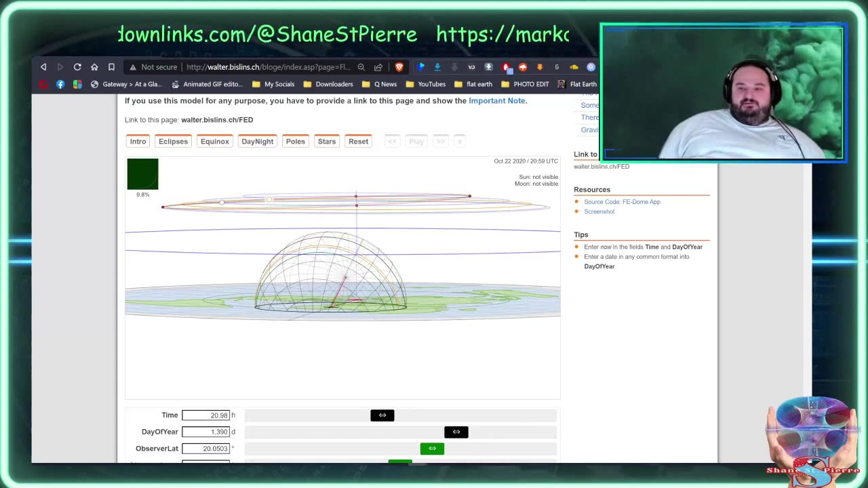Open the zoom magnifier icon in address bar
Viewport: 868px width, 488px height.
(x=361, y=67)
